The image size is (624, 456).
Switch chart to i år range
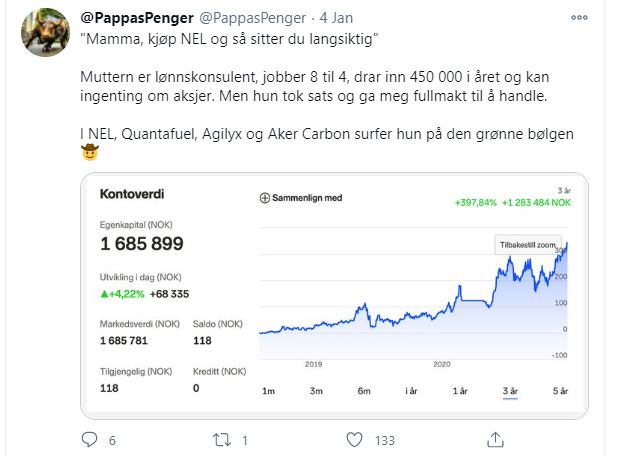411,390
